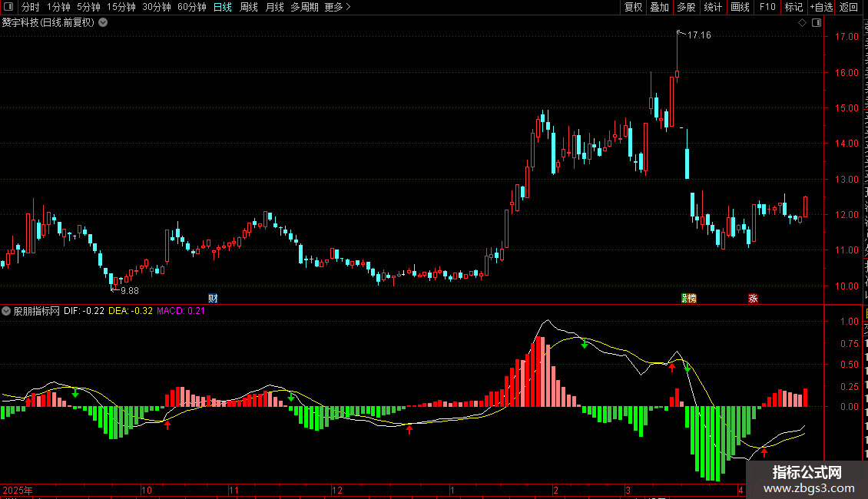
Task: Click the 标记 mark button
Action: (793, 7)
